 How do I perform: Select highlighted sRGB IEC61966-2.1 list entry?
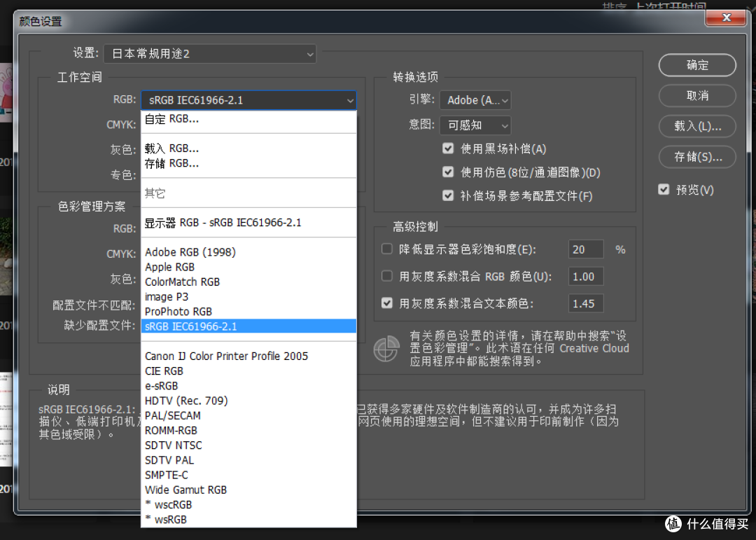[x=248, y=326]
